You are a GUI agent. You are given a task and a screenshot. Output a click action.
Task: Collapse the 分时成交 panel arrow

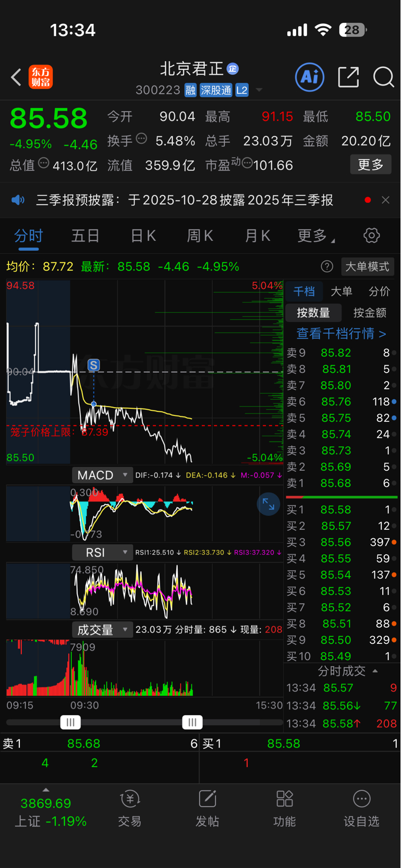(375, 671)
